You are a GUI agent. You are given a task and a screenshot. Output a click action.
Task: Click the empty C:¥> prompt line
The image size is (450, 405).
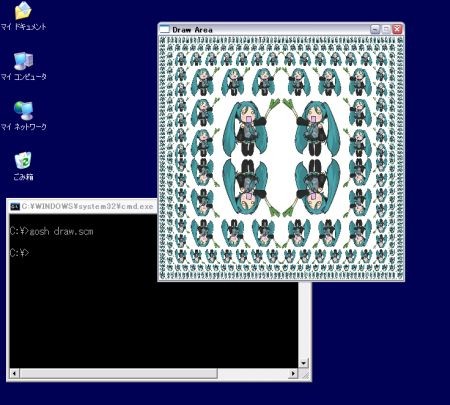[x=19, y=253]
